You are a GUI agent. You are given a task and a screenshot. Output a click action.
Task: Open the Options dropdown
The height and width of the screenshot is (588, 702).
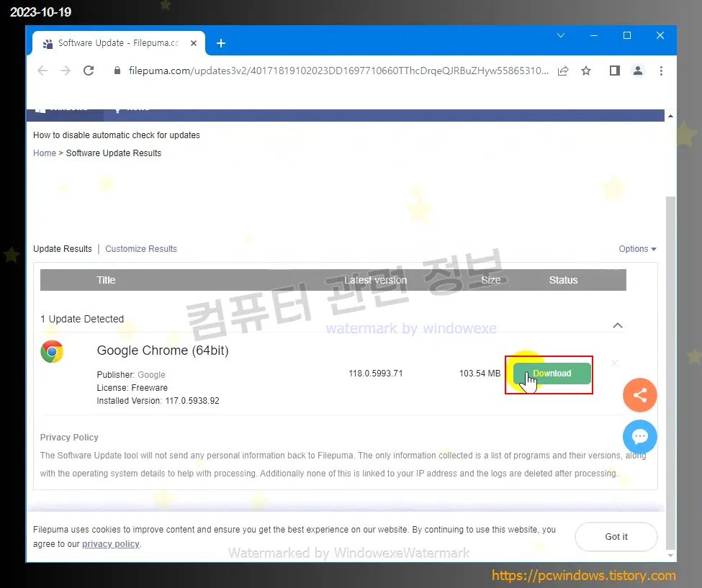tap(637, 249)
